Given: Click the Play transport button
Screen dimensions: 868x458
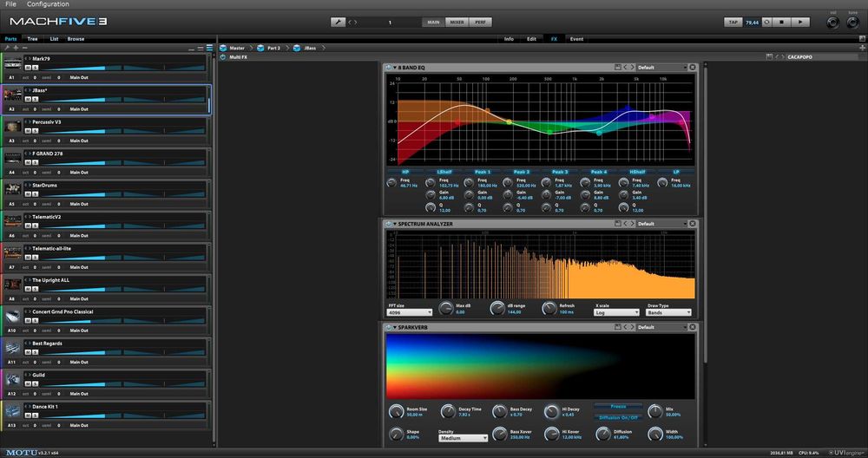Looking at the screenshot, I should click(x=800, y=23).
